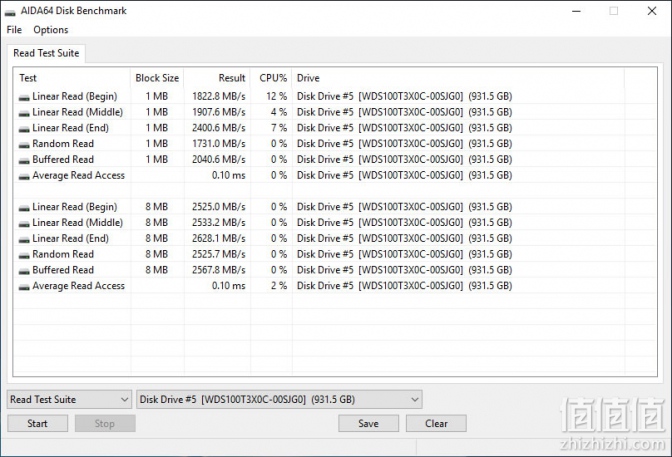Click the Start button

37,424
